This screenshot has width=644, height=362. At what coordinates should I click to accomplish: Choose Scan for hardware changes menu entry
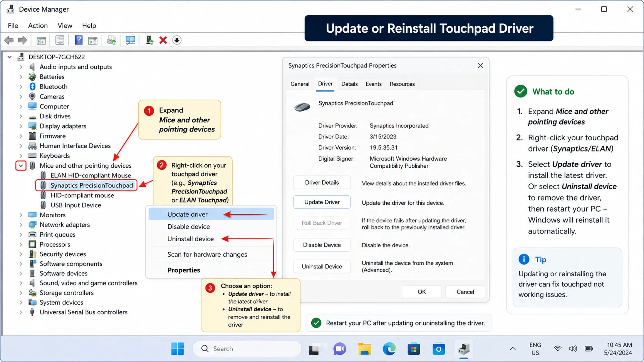click(211, 254)
